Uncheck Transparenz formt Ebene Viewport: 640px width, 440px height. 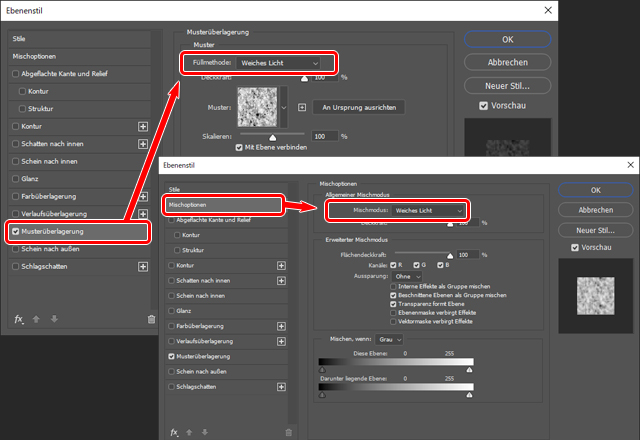[394, 304]
